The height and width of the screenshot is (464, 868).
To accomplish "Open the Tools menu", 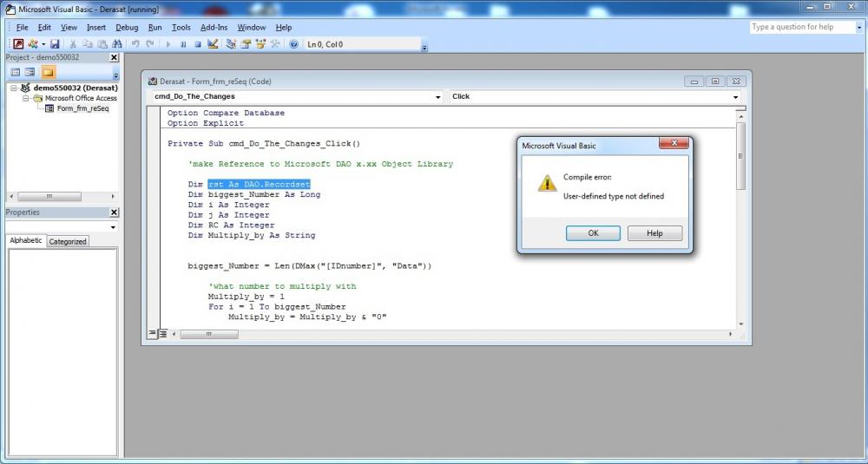I will pos(181,27).
